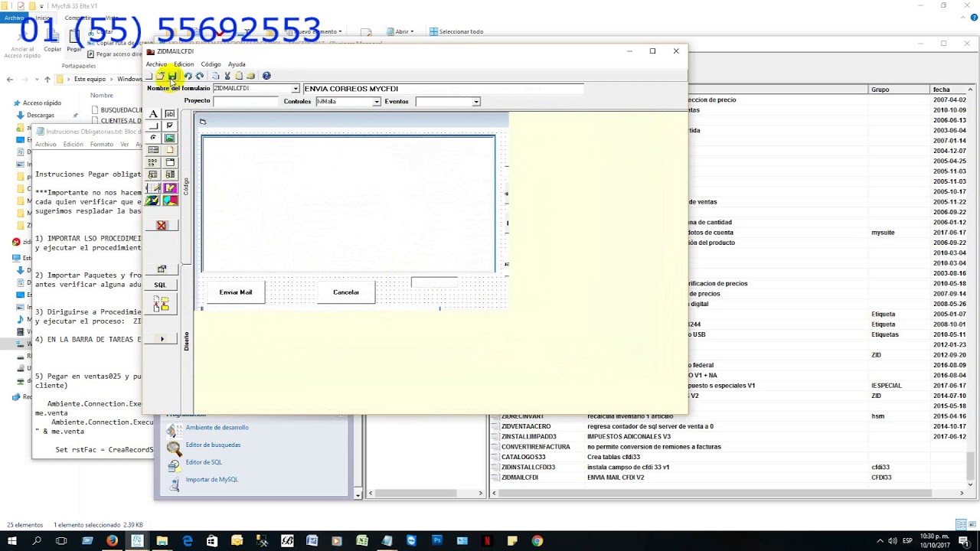Click the Save diskette toolbar icon
Viewport: 980px width, 551px height.
coord(172,76)
